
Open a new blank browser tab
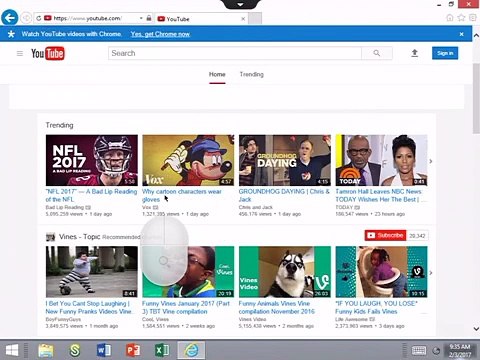tap(255, 19)
